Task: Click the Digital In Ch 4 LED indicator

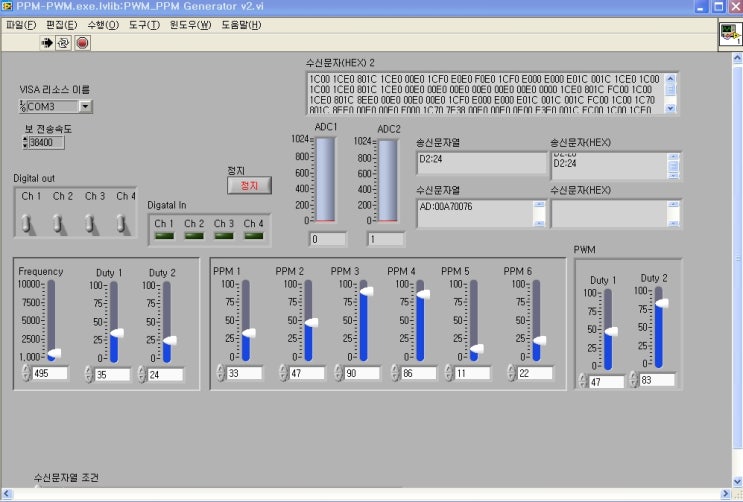Action: [x=254, y=236]
